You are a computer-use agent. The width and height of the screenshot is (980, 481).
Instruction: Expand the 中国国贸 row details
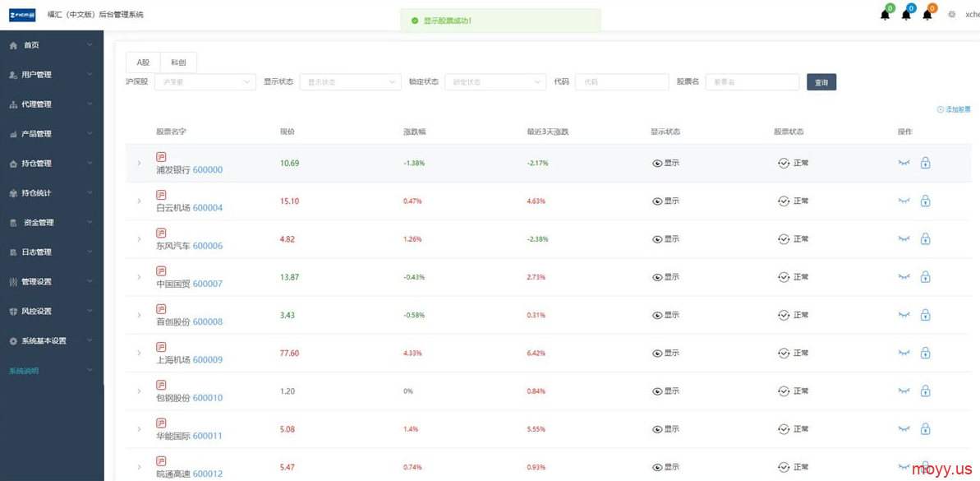point(140,277)
